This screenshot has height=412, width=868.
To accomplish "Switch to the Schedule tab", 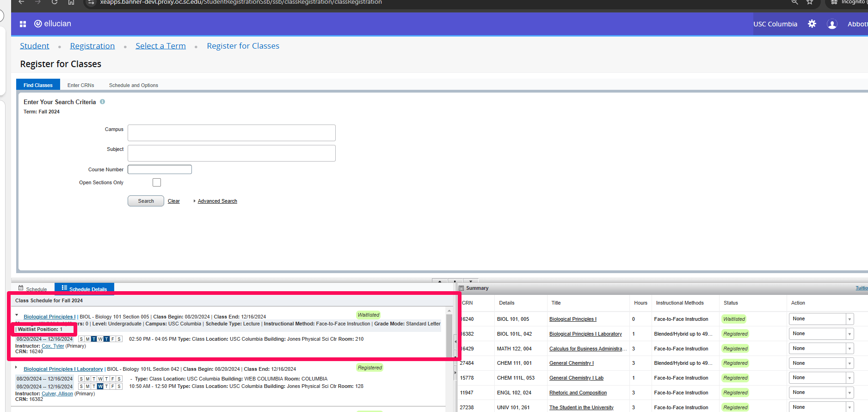I will pyautogui.click(x=33, y=289).
